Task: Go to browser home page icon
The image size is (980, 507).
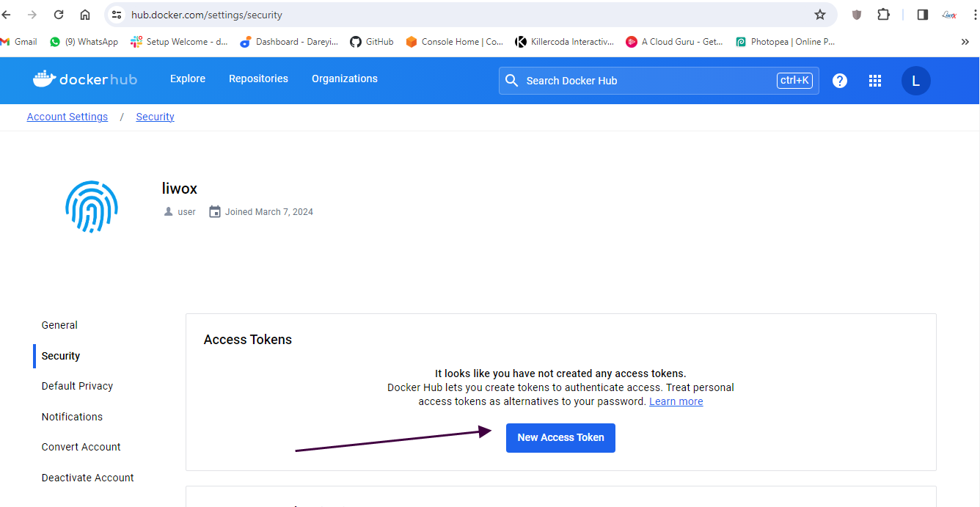Action: click(85, 15)
